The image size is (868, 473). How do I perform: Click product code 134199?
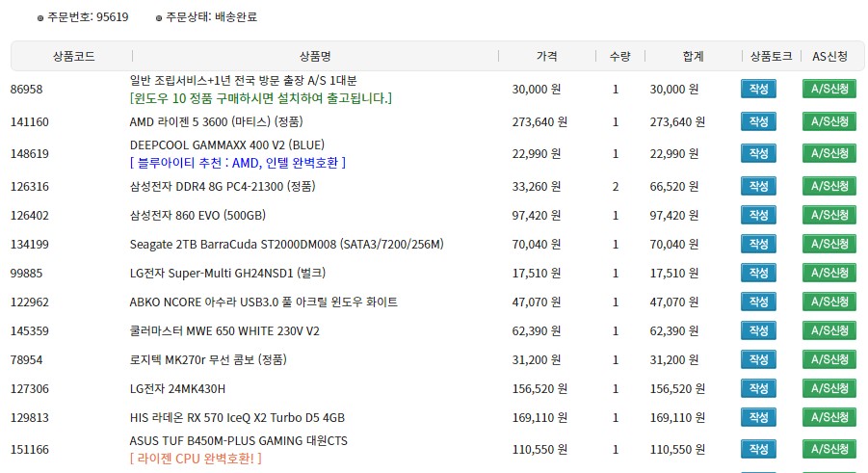(x=29, y=244)
